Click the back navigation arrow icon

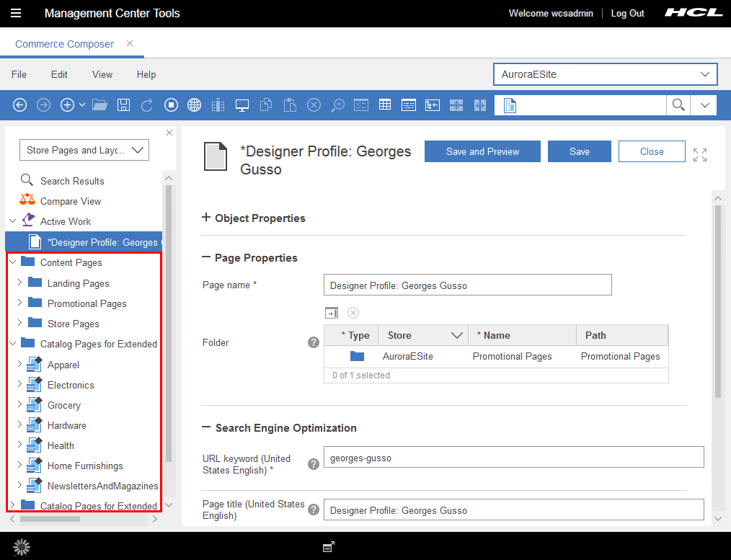(x=19, y=105)
